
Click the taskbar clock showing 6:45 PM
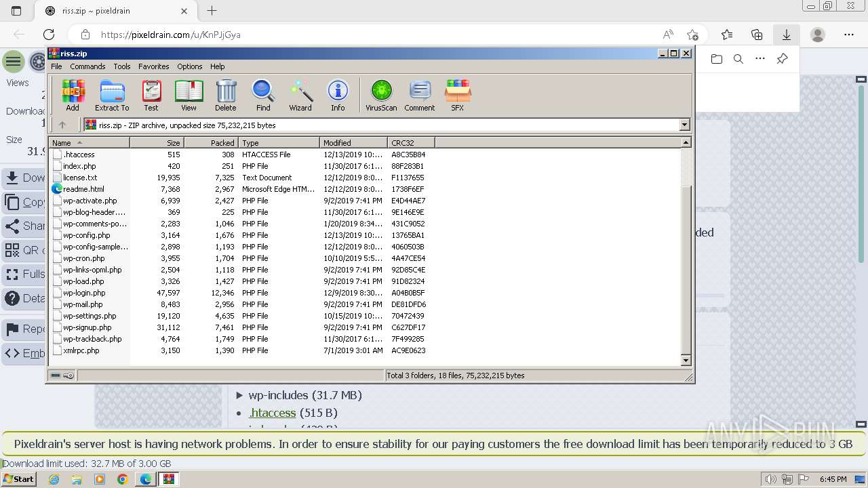click(833, 479)
